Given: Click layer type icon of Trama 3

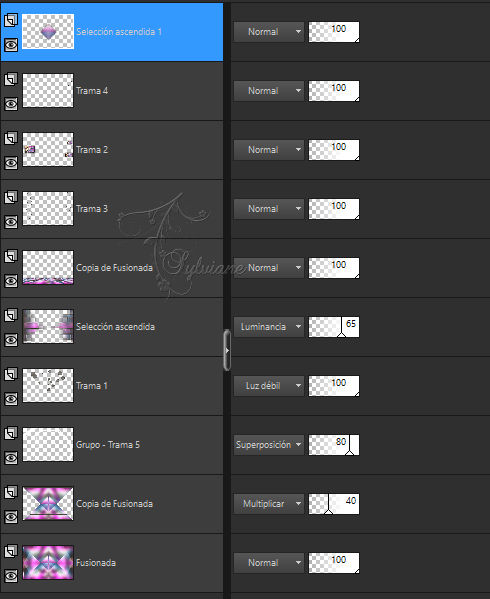Looking at the screenshot, I should tap(11, 197).
